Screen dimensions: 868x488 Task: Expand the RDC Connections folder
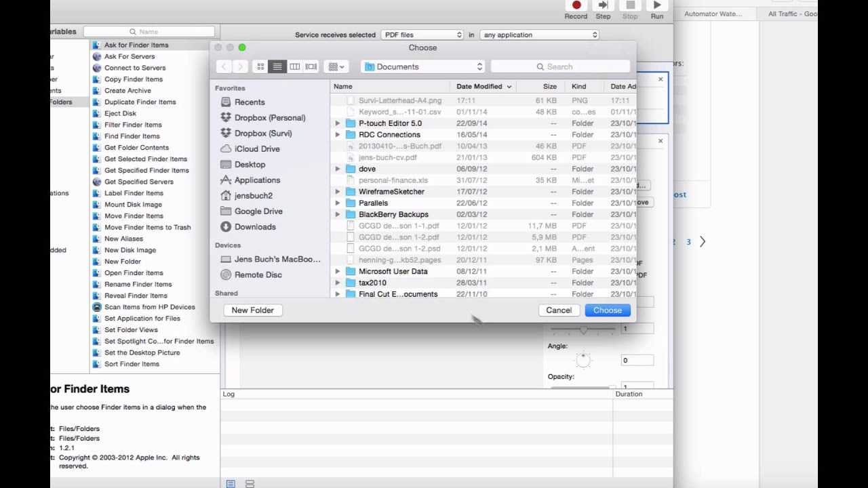coord(338,135)
